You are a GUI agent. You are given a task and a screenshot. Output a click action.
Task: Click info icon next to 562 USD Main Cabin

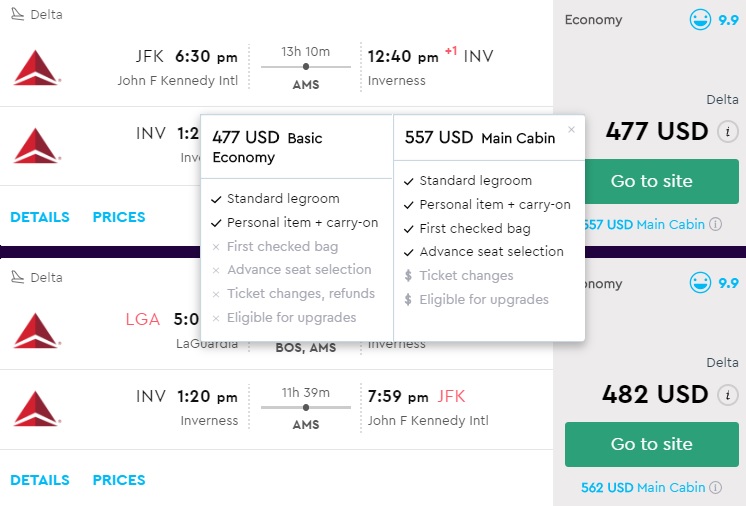[715, 488]
